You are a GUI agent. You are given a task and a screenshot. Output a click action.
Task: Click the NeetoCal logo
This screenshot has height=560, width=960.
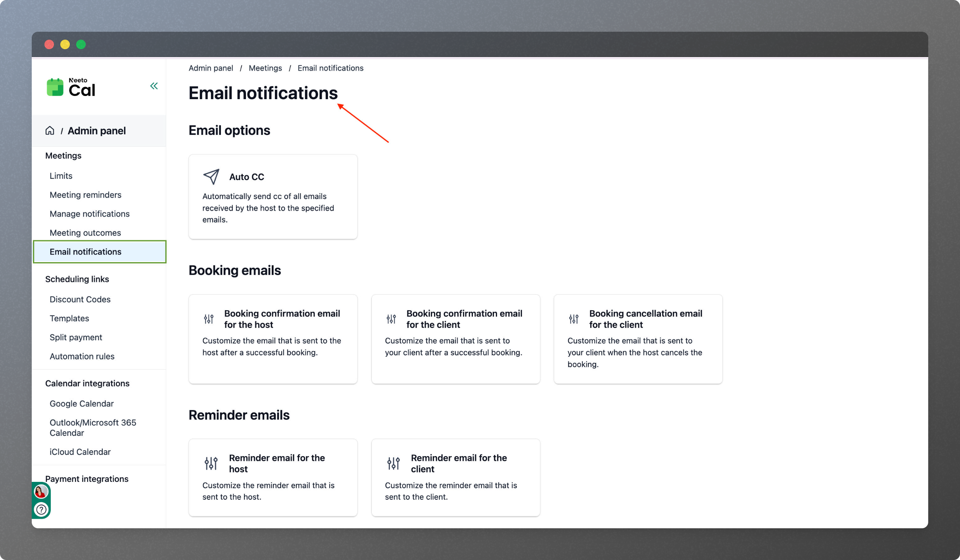pos(71,87)
